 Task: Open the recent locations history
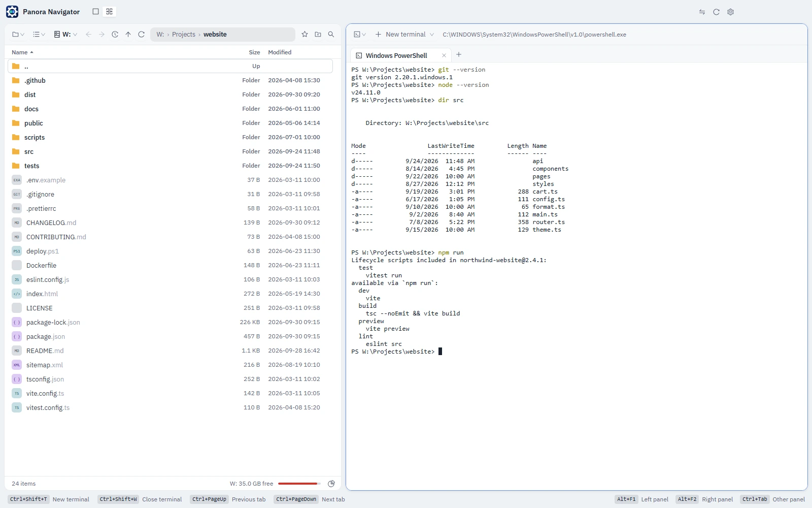click(115, 35)
